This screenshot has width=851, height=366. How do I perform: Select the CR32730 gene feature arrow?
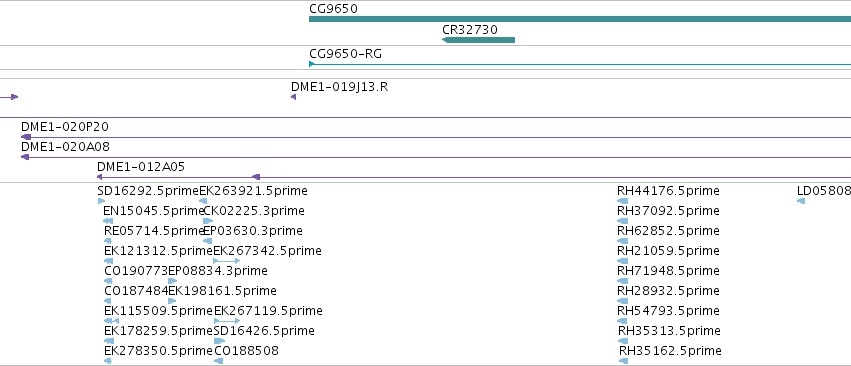tap(478, 40)
